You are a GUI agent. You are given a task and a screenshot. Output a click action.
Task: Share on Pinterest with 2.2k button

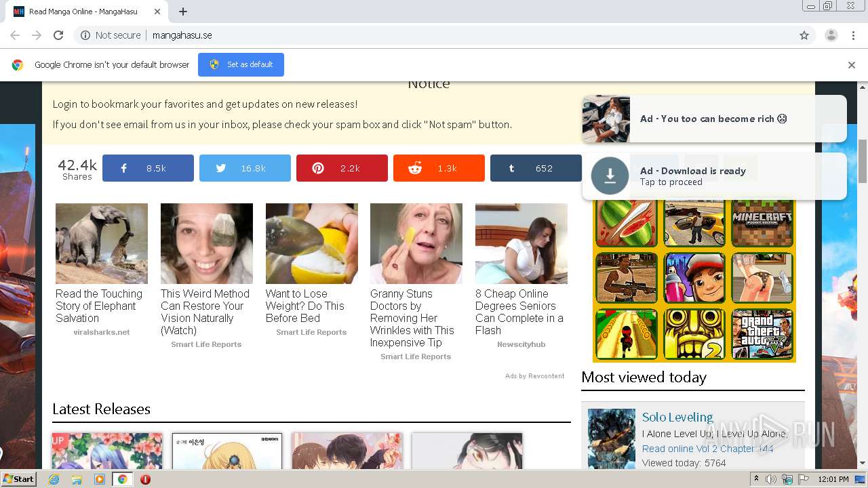pyautogui.click(x=342, y=168)
